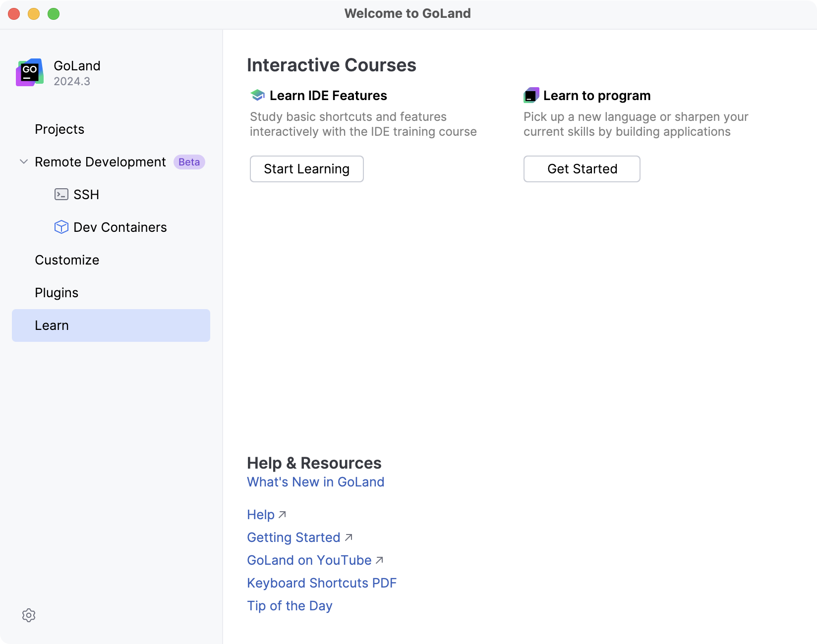Open the Getting Started guide
This screenshot has height=644, width=817.
pyautogui.click(x=293, y=537)
